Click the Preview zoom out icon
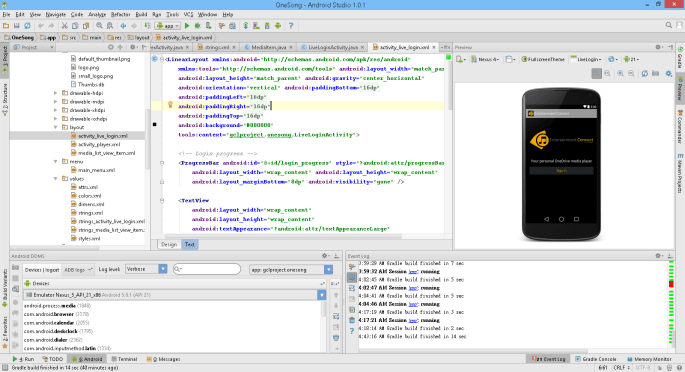Screen dimensions: 685x372 pos(631,73)
